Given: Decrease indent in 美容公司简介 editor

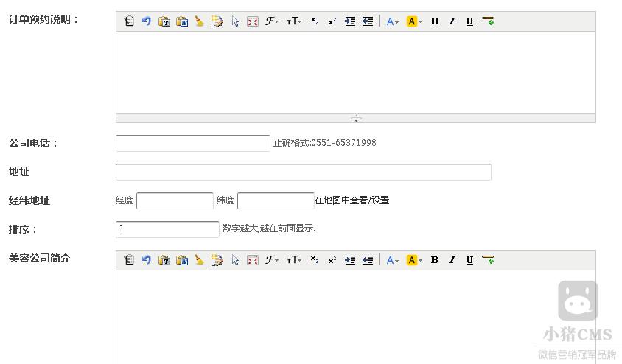Looking at the screenshot, I should (x=368, y=260).
